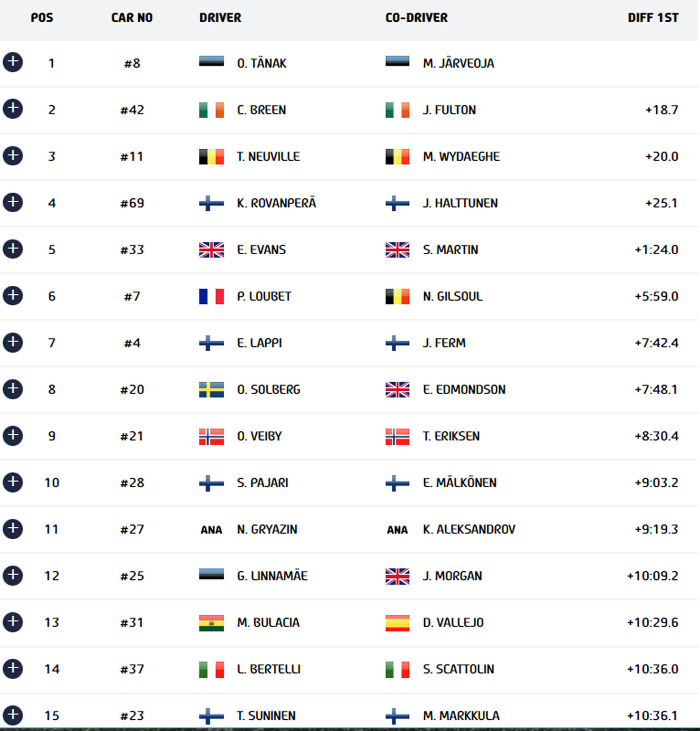Expand details for car #4 E. Lappi
700x731 pixels.
pyautogui.click(x=13, y=342)
